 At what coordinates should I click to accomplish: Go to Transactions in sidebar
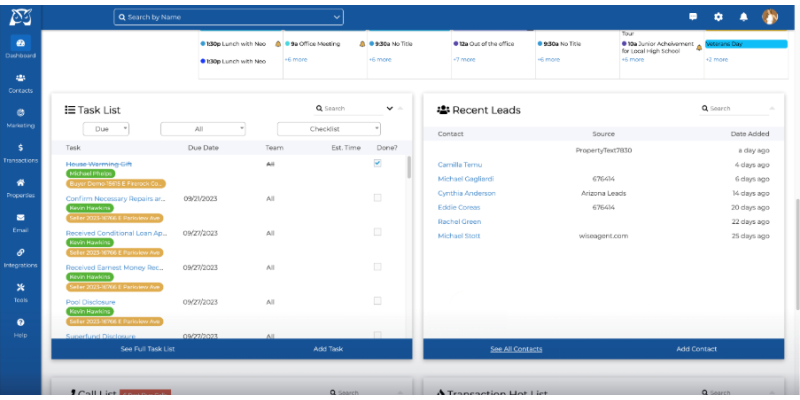[x=21, y=152]
